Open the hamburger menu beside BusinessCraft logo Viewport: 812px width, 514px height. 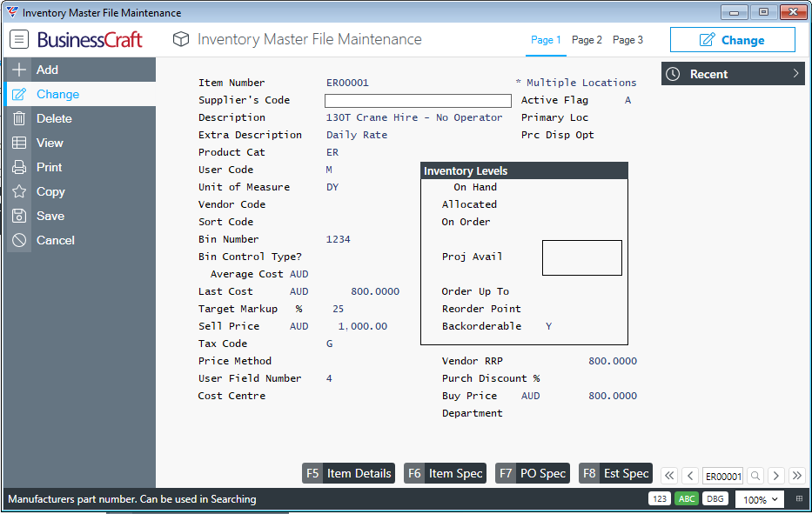click(x=19, y=40)
